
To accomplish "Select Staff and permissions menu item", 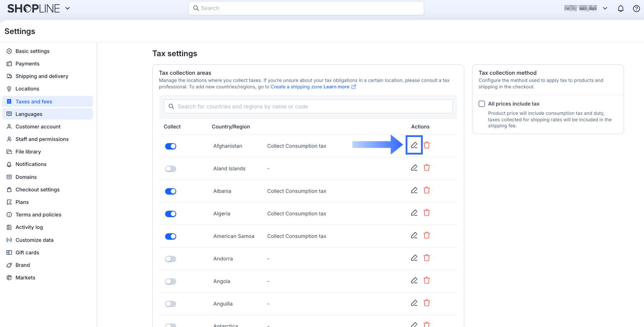I will [x=42, y=139].
